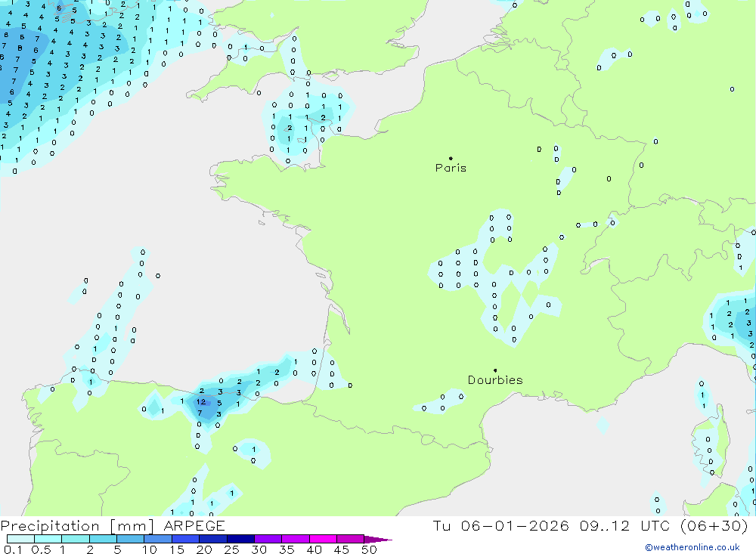Pick the 30–35 mm legend swatch
The height and width of the screenshot is (554, 756).
[x=268, y=539]
